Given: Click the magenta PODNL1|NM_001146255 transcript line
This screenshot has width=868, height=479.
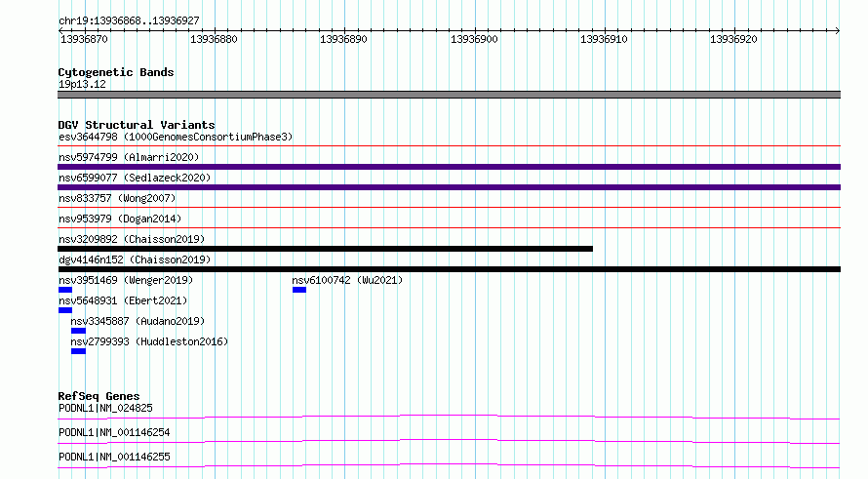Looking at the screenshot, I should (449, 465).
